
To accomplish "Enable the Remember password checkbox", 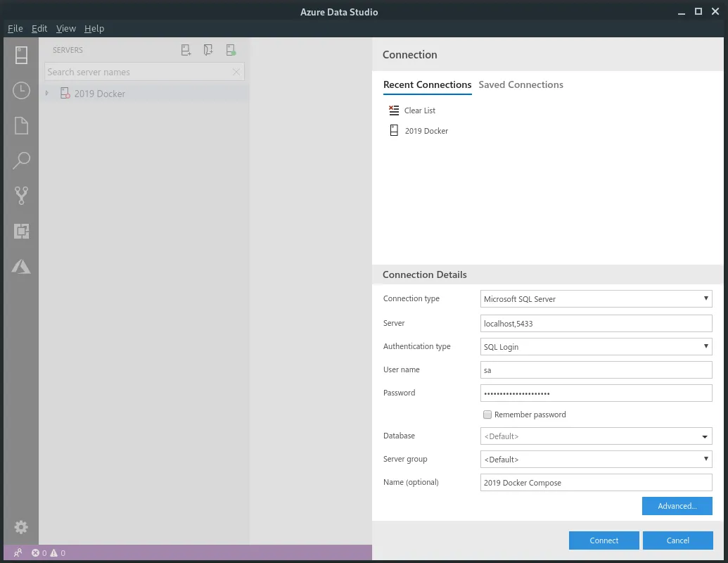I will pos(487,415).
